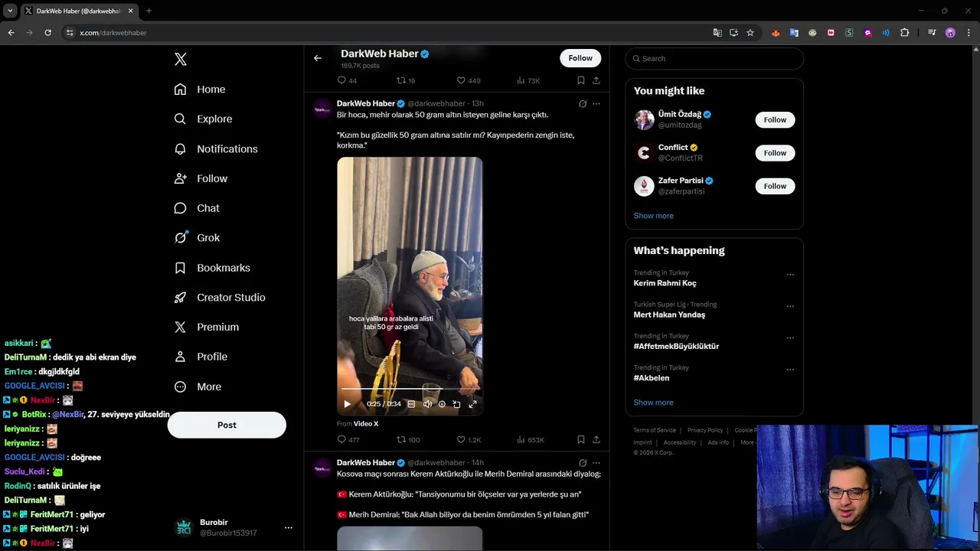The image size is (980, 551).
Task: Like the post with 1.2K likes
Action: (x=469, y=440)
